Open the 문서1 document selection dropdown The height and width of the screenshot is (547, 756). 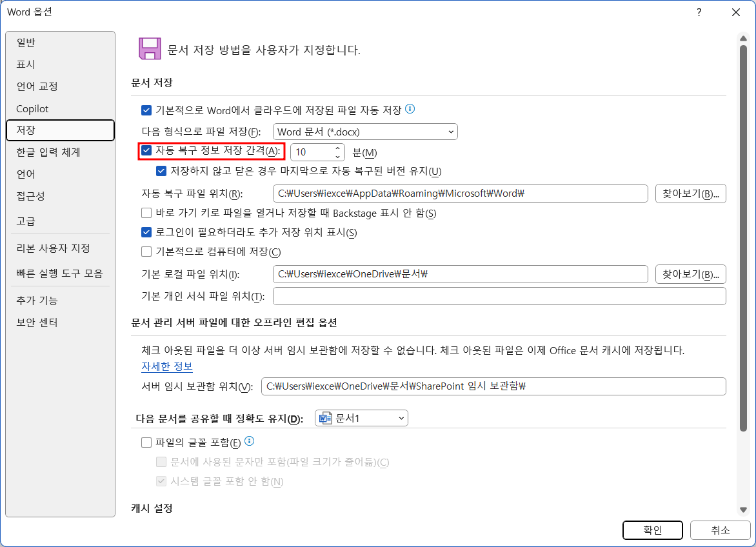click(x=401, y=417)
